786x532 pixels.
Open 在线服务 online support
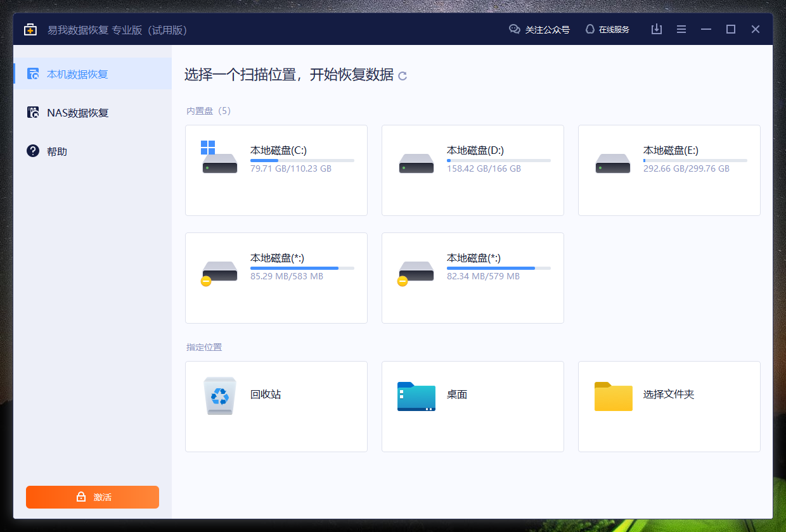[614, 30]
